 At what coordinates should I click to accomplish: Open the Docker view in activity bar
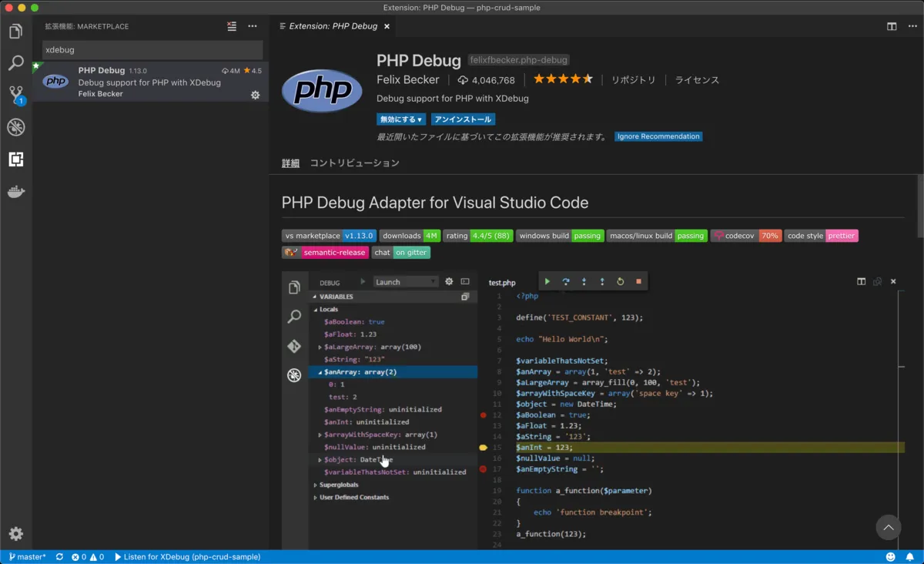tap(15, 191)
